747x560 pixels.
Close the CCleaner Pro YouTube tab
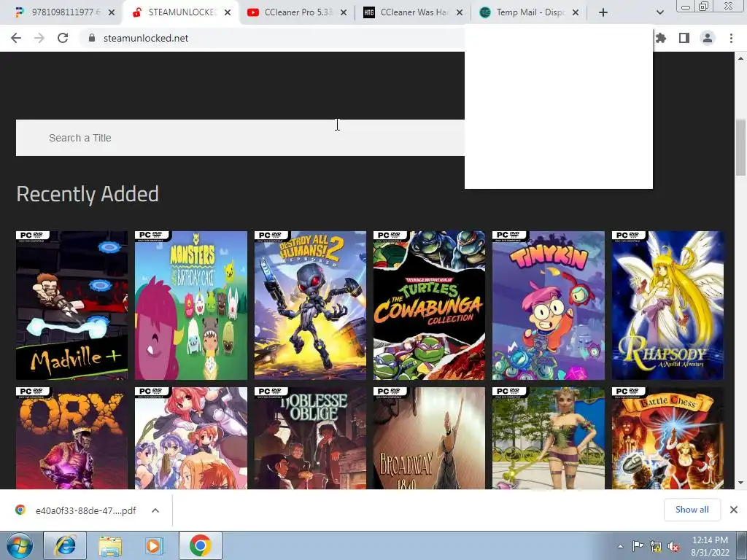344,12
